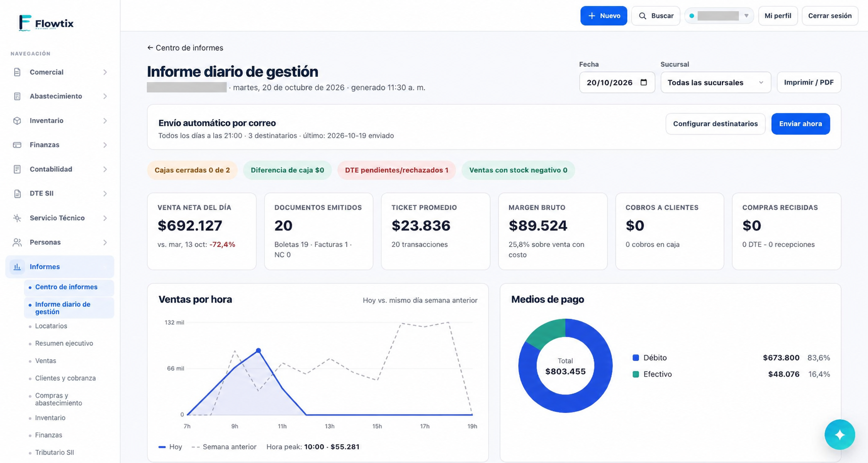Open the account selector dropdown in header

pos(719,16)
